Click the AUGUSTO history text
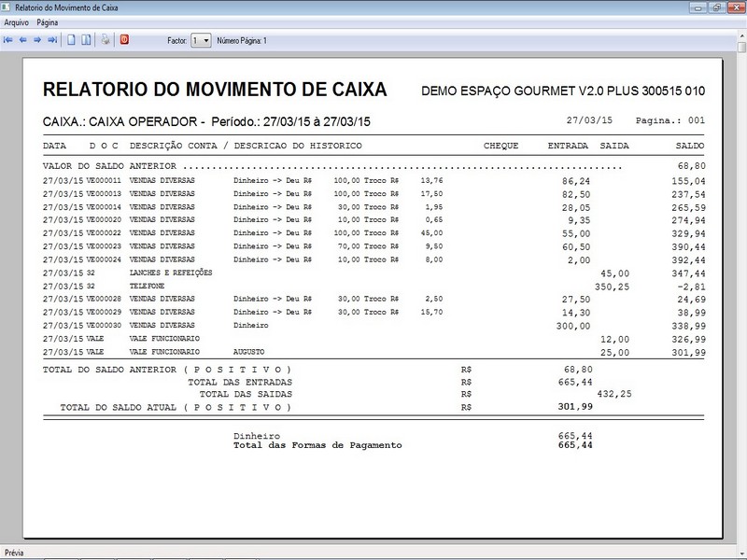This screenshot has height=560, width=747. click(x=248, y=352)
